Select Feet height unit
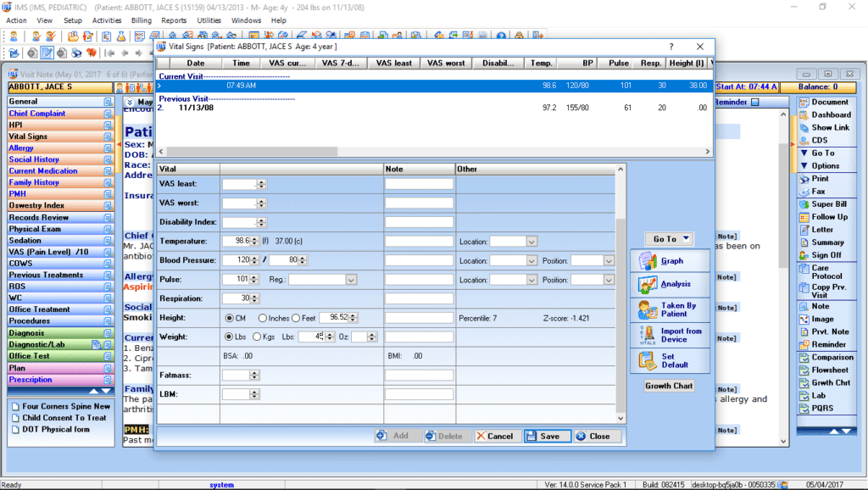This screenshot has height=490, width=868. click(x=296, y=318)
